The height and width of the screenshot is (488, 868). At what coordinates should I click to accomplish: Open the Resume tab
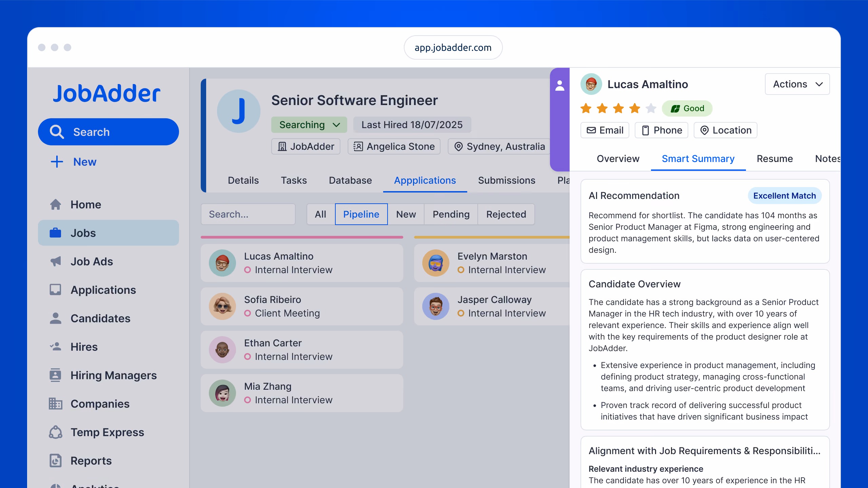[x=775, y=159]
